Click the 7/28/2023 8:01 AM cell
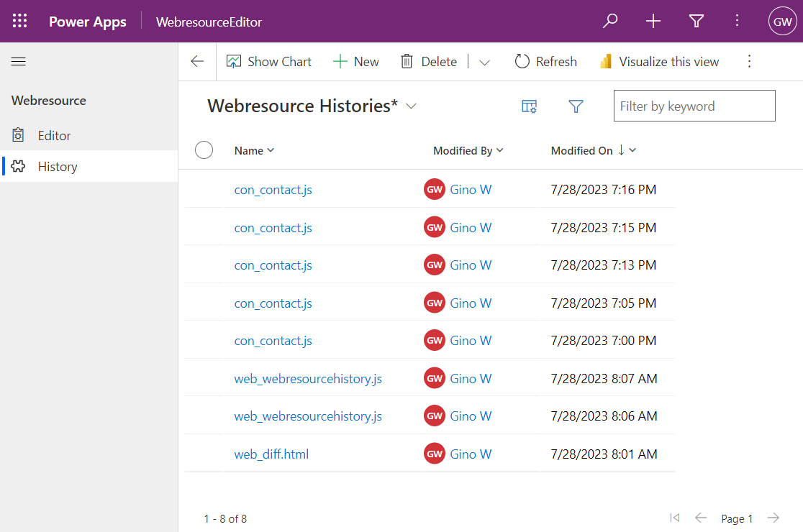Screen dimensions: 803x532 pos(604,454)
